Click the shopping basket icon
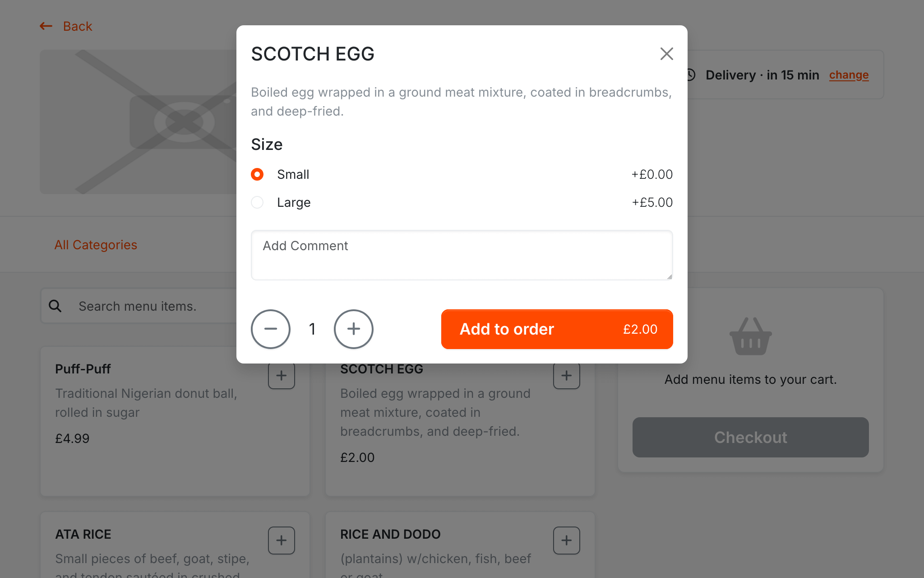This screenshot has width=924, height=578. click(x=750, y=336)
